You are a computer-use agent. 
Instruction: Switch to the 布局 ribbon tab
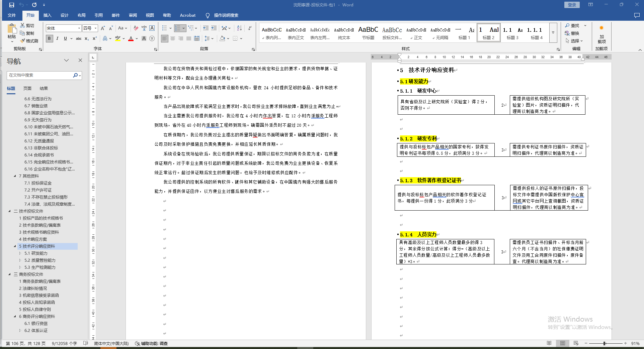81,15
